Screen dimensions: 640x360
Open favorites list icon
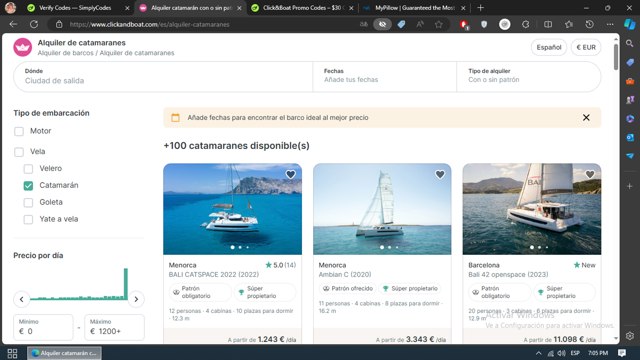pos(569,24)
